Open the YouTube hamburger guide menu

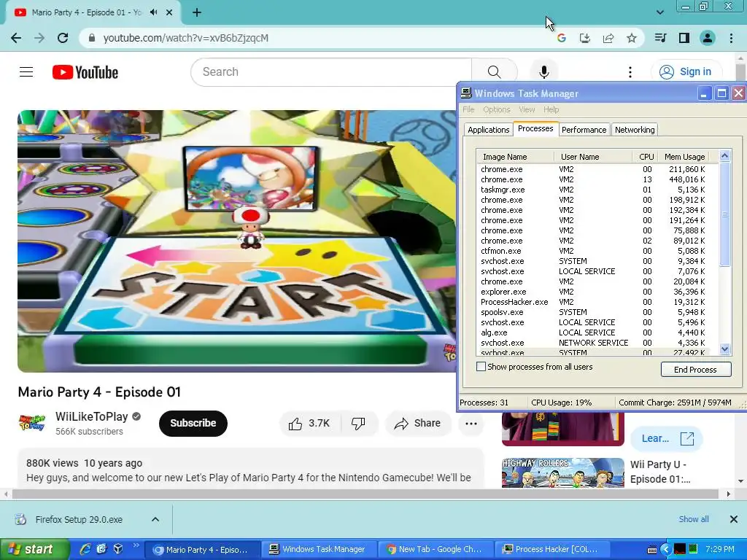26,72
